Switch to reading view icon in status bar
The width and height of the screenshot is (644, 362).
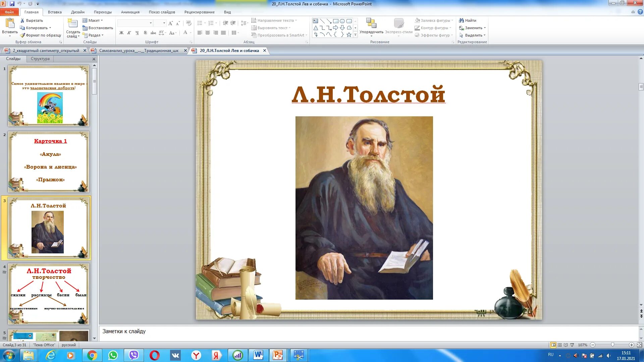click(x=566, y=345)
